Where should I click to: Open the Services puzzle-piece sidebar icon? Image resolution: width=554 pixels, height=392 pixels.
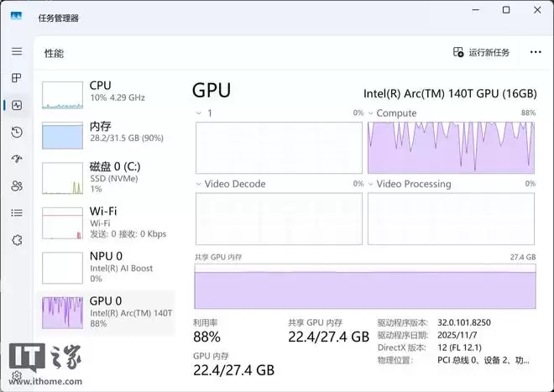16,239
